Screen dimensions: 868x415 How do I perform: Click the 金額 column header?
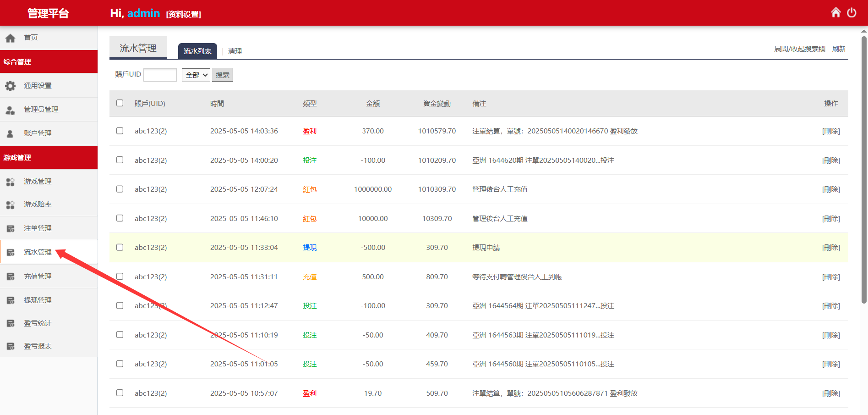tap(373, 104)
